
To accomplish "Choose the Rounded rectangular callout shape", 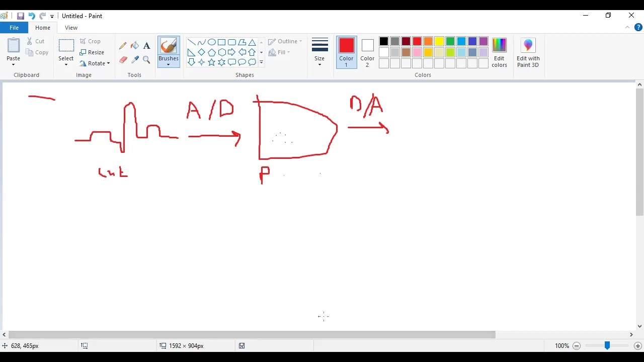I will pyautogui.click(x=231, y=62).
